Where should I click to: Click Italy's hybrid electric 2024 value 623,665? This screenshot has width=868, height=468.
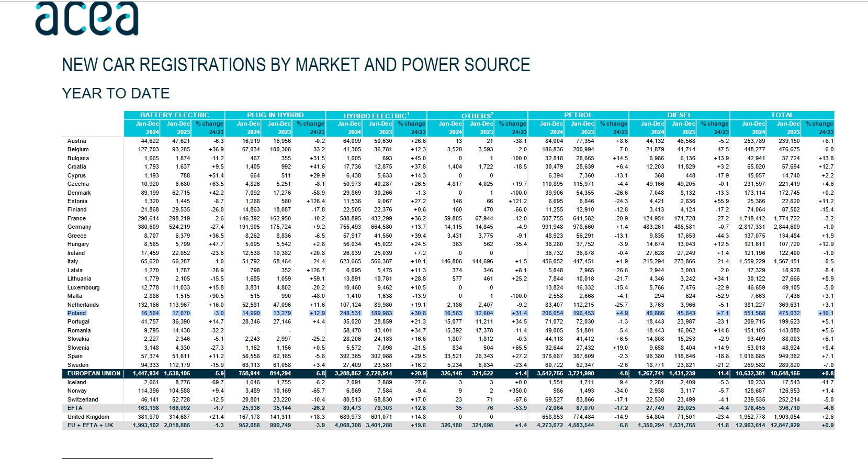point(350,261)
